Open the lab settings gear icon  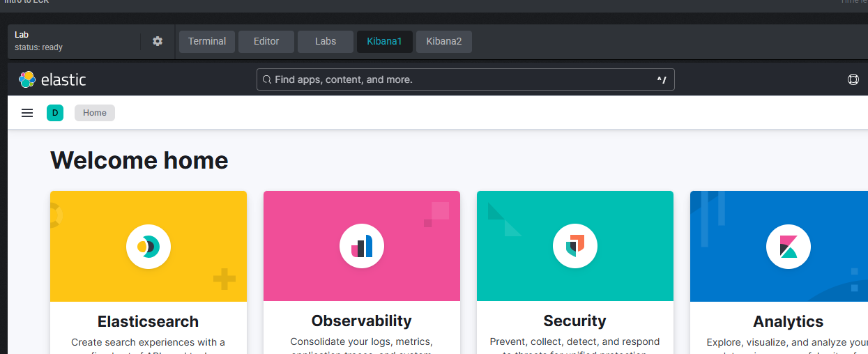click(x=158, y=41)
